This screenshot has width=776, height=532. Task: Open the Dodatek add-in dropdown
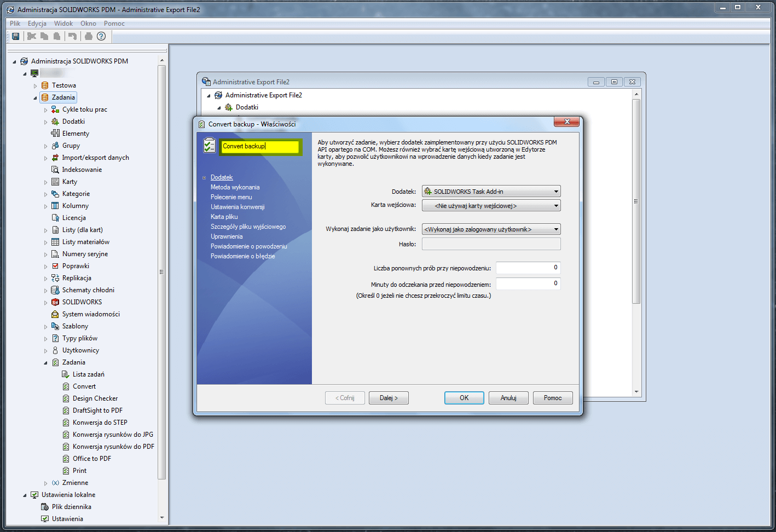tap(491, 192)
